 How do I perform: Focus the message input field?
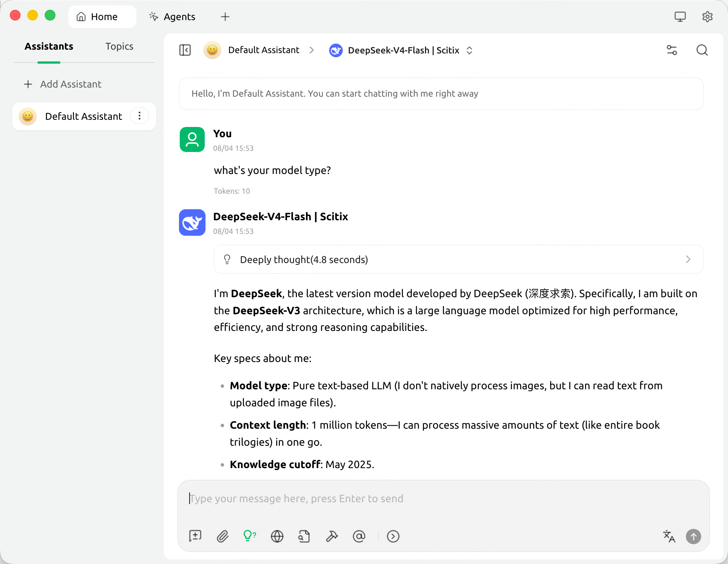pos(444,499)
